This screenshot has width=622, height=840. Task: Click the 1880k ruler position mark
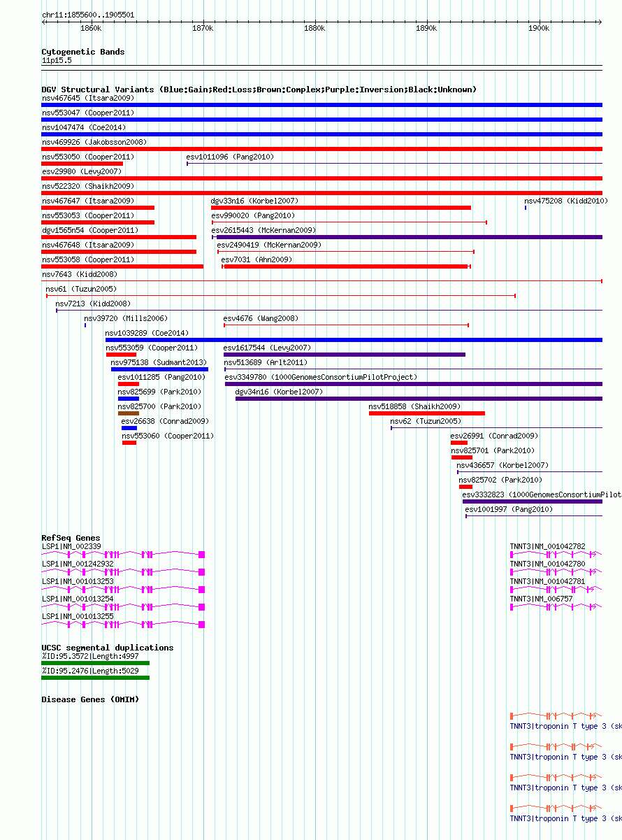314,28
